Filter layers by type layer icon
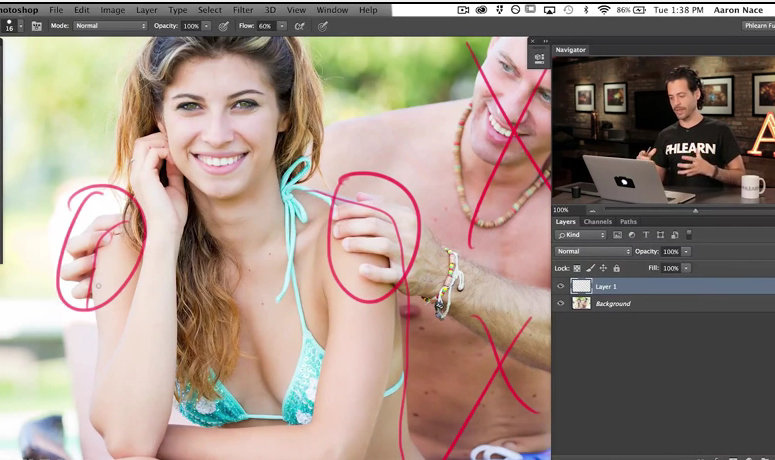The width and height of the screenshot is (775, 460). click(646, 235)
